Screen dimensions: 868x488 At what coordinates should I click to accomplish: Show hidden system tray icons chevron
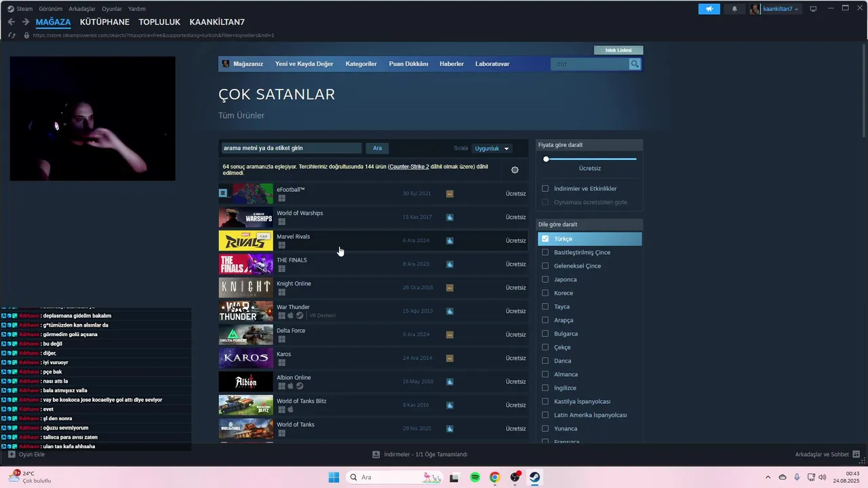pyautogui.click(x=768, y=477)
